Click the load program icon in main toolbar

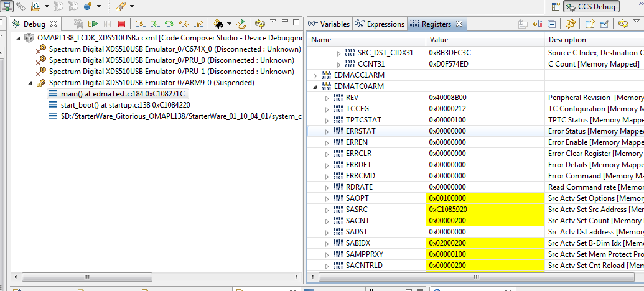(x=35, y=6)
